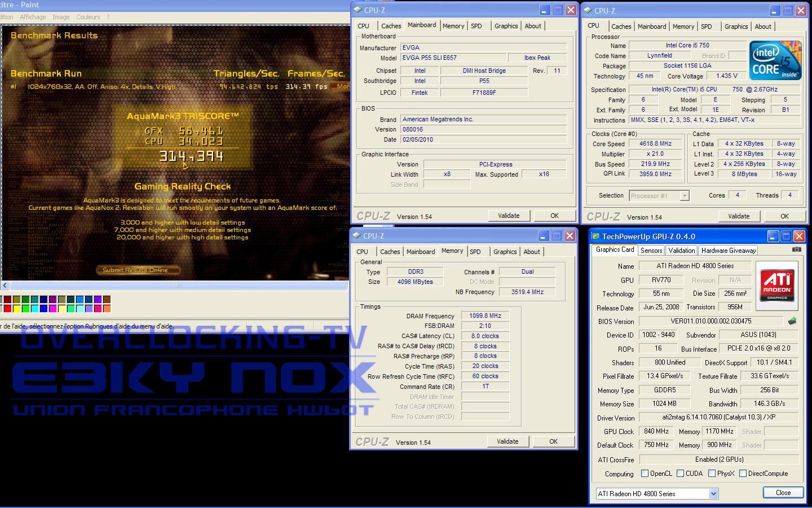Click the title icon of CPU-Z processor window
Image resolution: width=812 pixels, height=508 pixels.
588,11
